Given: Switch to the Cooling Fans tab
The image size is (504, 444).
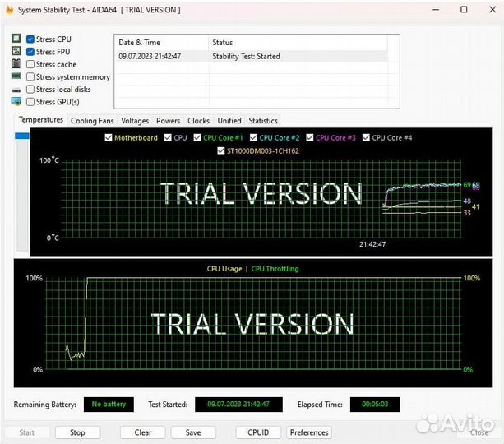Looking at the screenshot, I should 92,121.
